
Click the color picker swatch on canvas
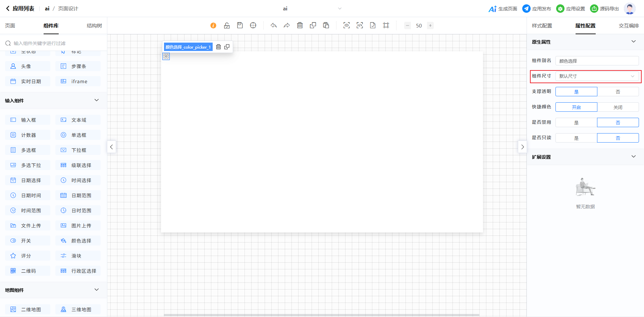(166, 56)
